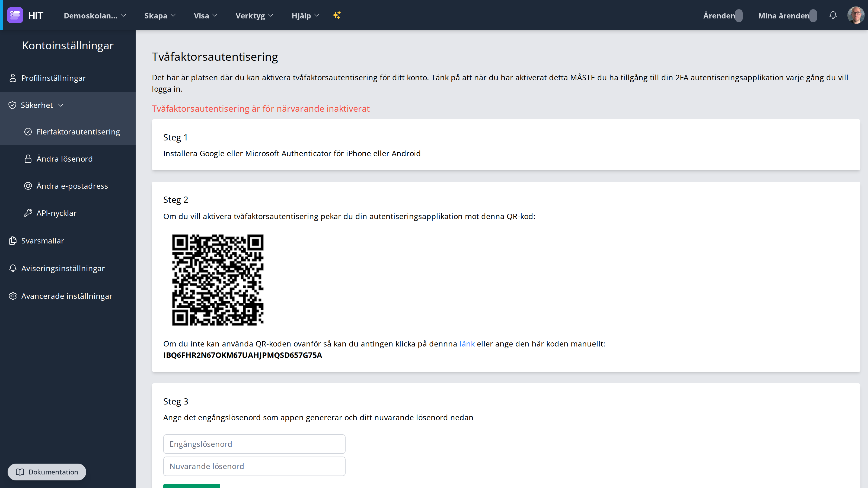Click the Ändra lösenord padlock icon
Screen dimensions: 868x488
[28, 159]
